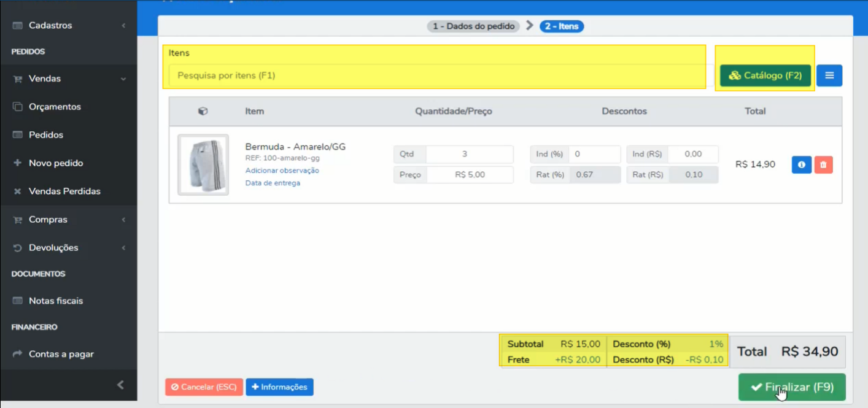This screenshot has height=408, width=868.
Task: Collapse the Vendas submenu chevron
Action: click(x=123, y=79)
